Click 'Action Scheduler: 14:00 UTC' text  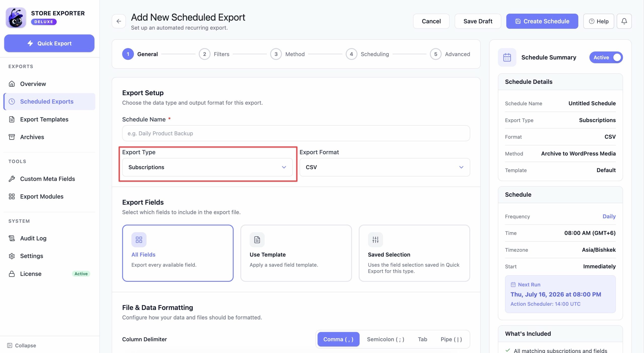[545, 304]
